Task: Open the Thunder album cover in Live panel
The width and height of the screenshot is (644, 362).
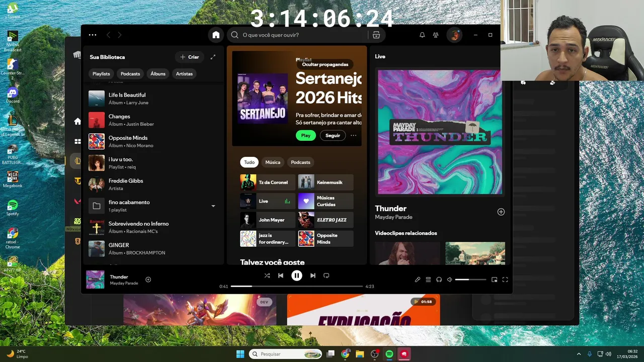Action: click(x=440, y=132)
